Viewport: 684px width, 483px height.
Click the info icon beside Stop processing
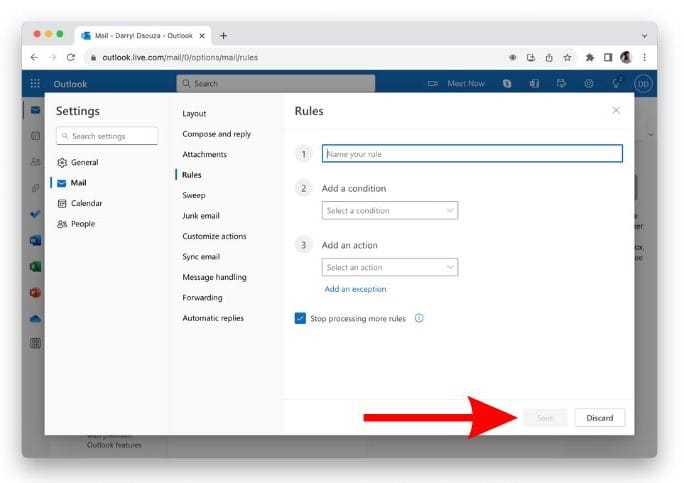coord(419,318)
